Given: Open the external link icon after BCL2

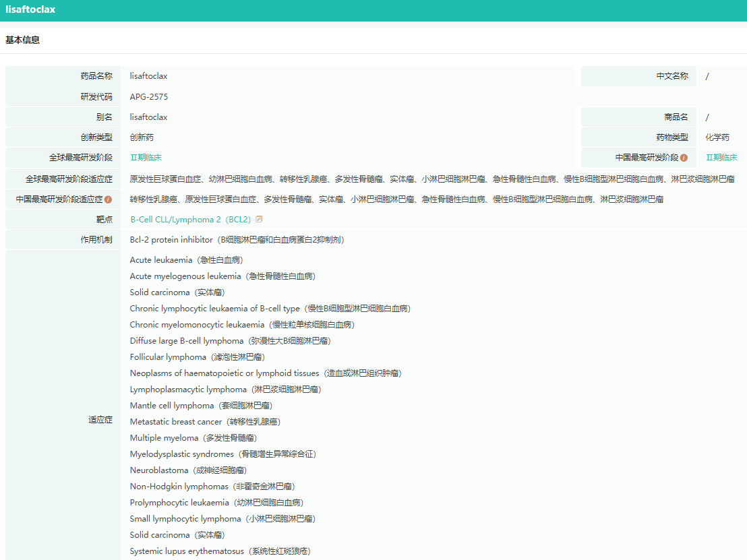Looking at the screenshot, I should pos(259,220).
